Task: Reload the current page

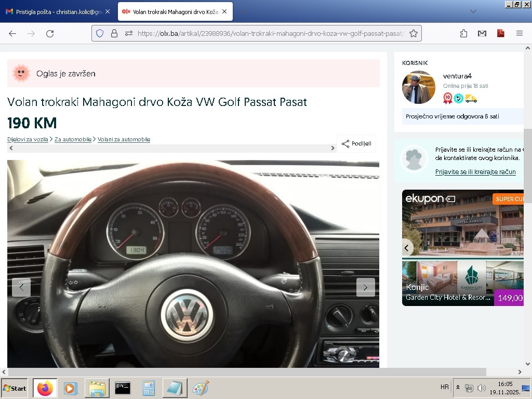Action: tap(50, 33)
